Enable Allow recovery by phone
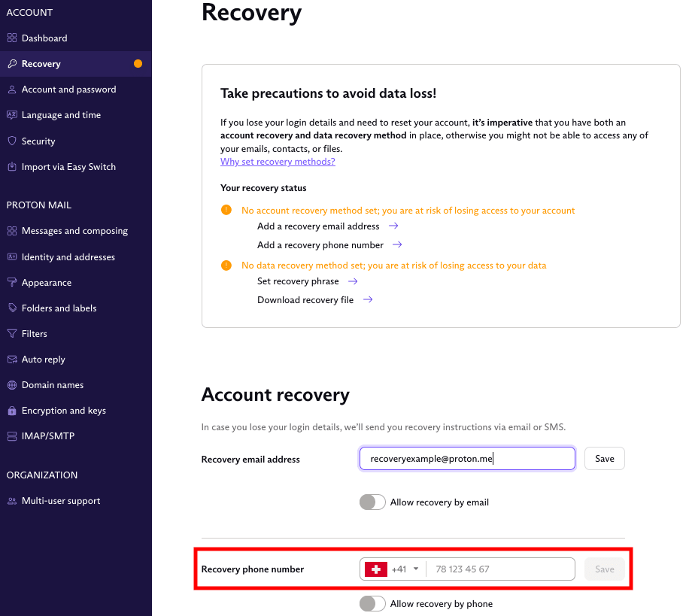689x616 pixels. [372, 604]
